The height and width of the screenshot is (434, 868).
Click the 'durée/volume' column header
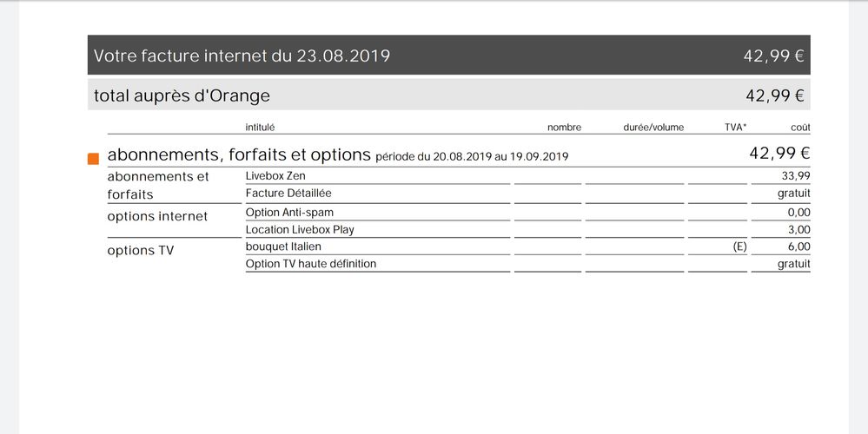[653, 128]
